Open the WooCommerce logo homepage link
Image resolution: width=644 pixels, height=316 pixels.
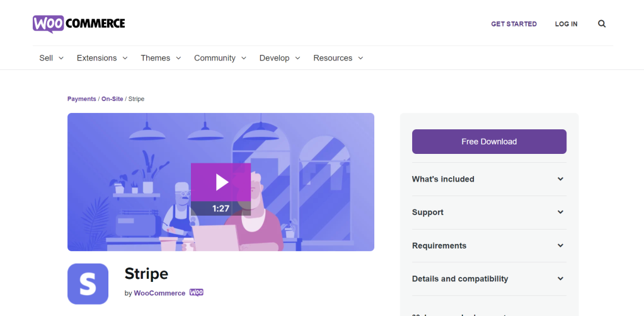click(79, 24)
